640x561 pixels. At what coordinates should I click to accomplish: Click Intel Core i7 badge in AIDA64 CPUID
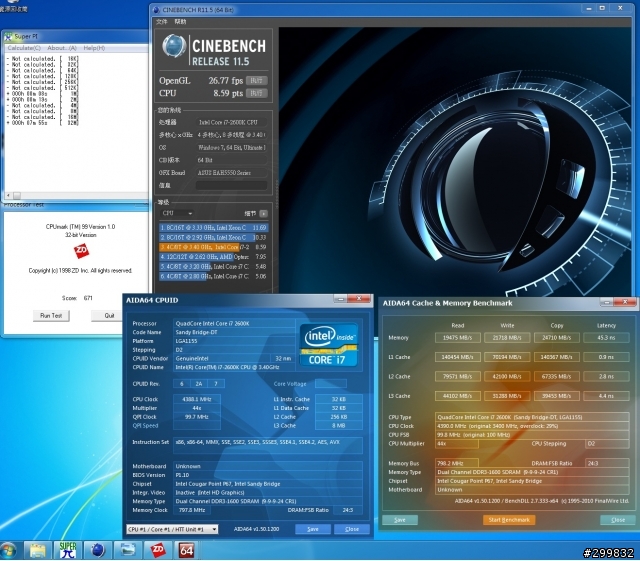click(x=329, y=345)
